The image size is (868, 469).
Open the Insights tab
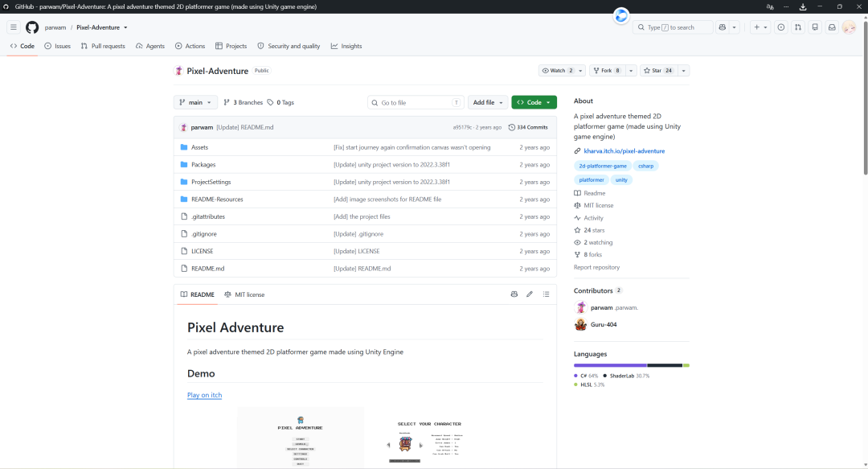(346, 46)
